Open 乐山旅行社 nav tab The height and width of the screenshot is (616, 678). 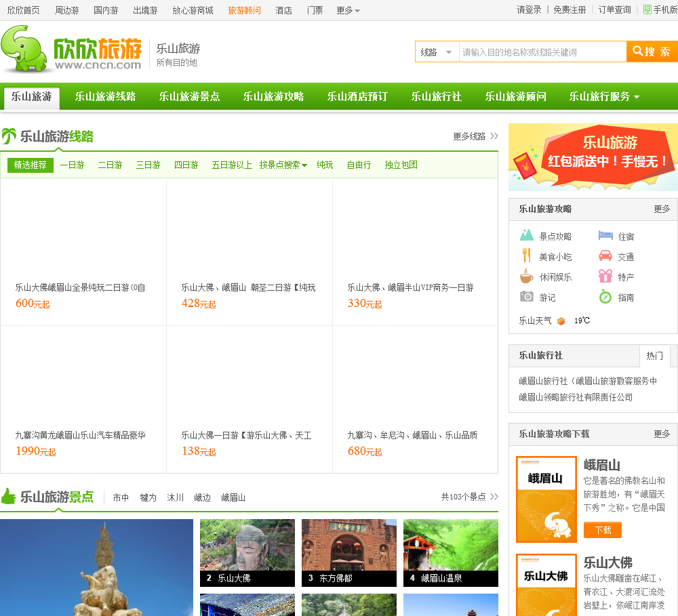(x=436, y=96)
